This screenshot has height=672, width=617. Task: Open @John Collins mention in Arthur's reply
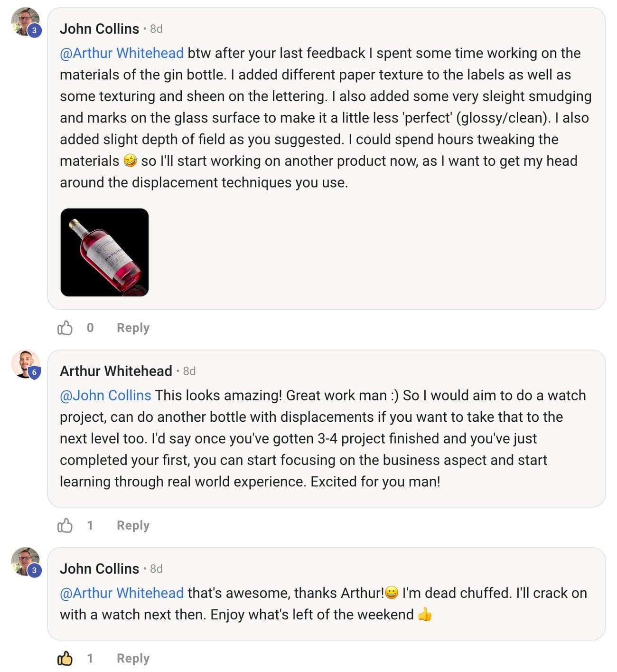(105, 396)
